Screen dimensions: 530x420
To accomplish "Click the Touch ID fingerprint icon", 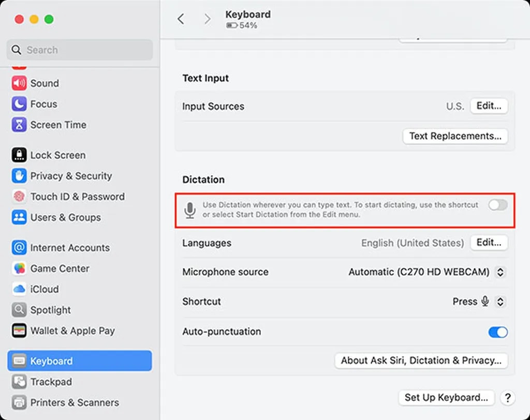I will (x=19, y=197).
